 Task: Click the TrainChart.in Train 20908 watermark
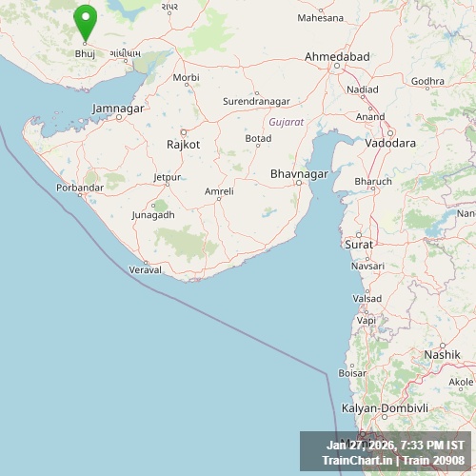point(393,460)
